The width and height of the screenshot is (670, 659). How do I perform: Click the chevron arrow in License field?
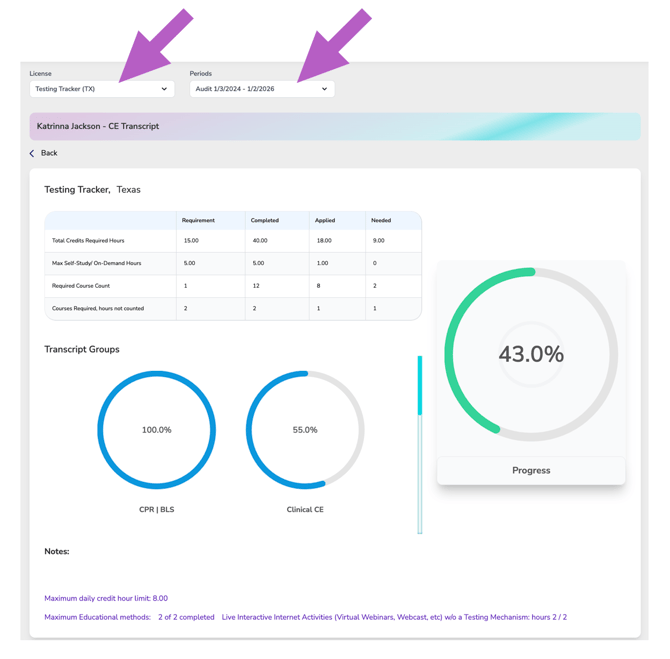(164, 89)
